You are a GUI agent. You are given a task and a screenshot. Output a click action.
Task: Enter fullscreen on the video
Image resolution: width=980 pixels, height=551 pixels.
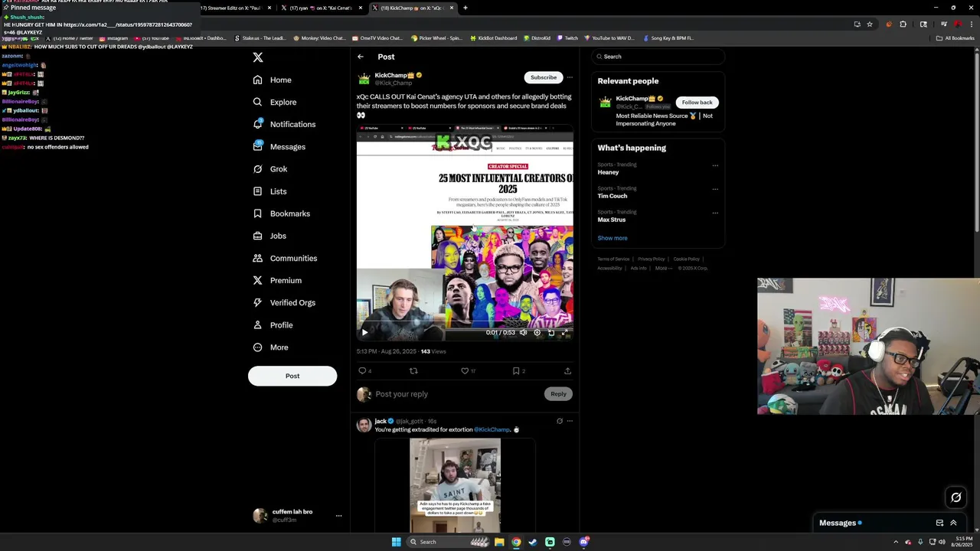[565, 332]
